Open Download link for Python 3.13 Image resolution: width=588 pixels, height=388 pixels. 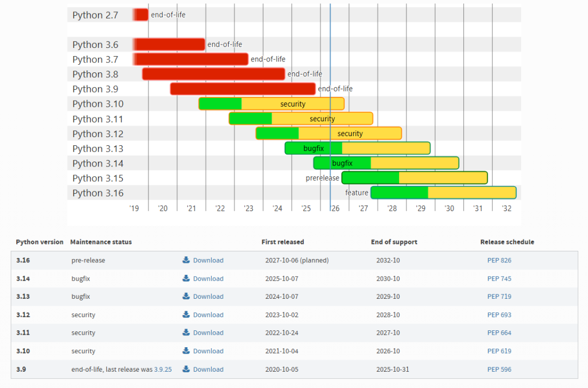pos(208,297)
